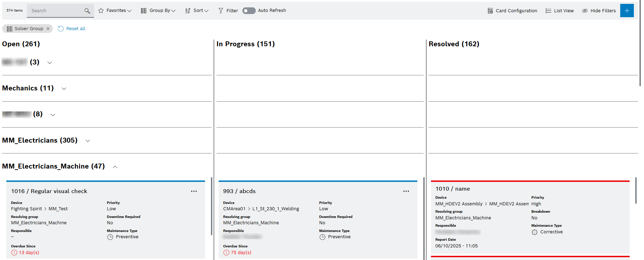
Task: Hide Filters using the eye toggle
Action: click(599, 11)
